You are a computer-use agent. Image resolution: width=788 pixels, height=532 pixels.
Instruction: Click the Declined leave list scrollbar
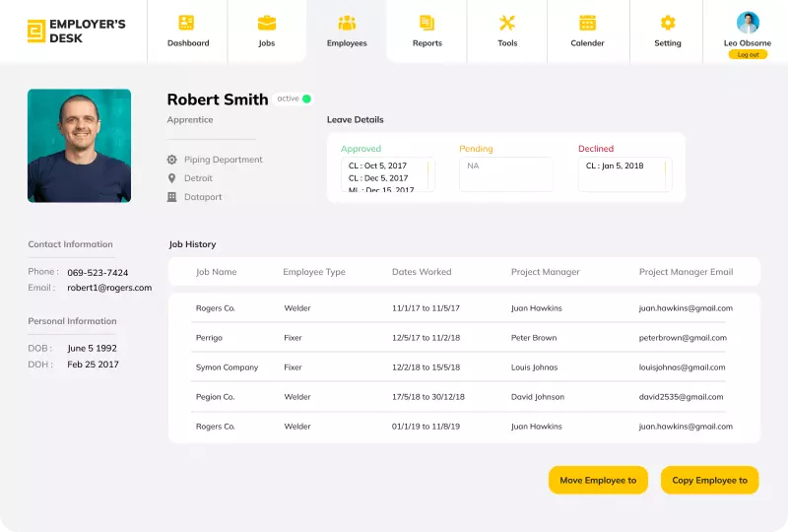coord(666,174)
